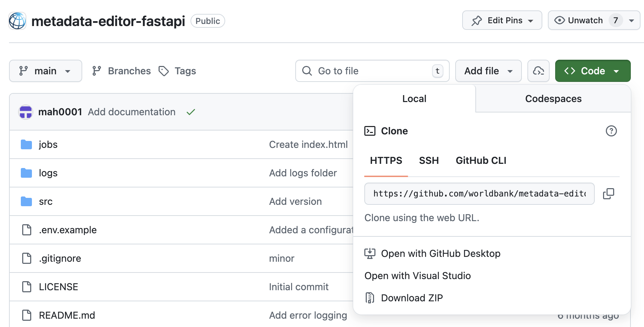Click the green commit status checkmark

click(x=190, y=112)
